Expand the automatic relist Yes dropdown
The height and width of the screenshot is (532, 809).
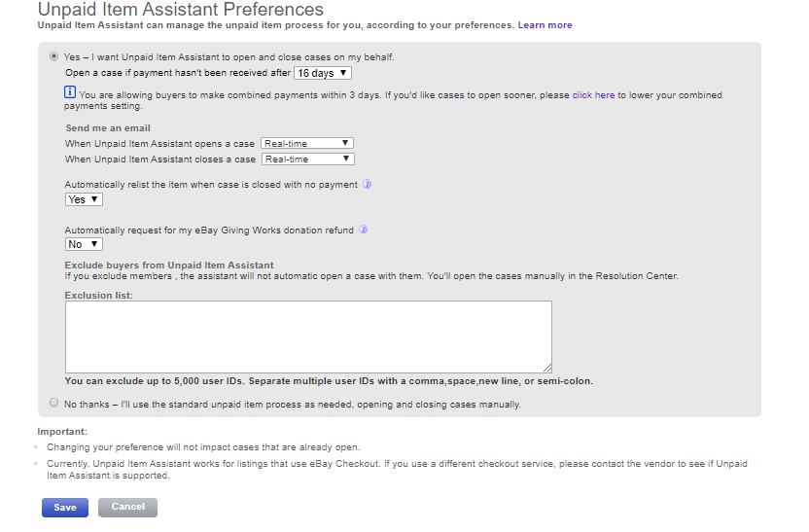(84, 199)
